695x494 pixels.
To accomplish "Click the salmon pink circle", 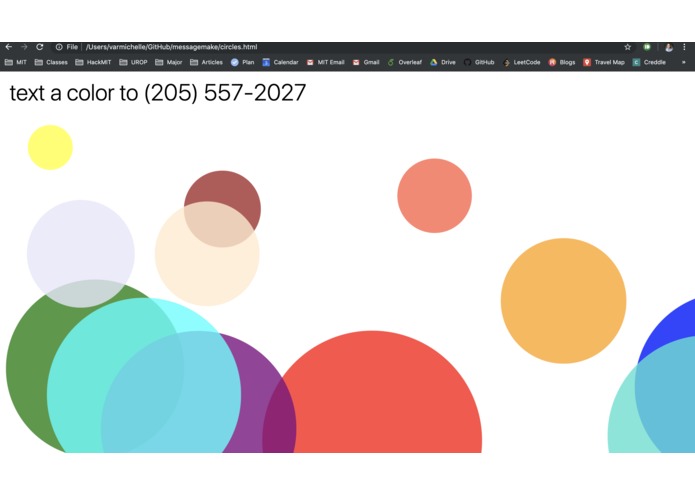I will click(434, 195).
